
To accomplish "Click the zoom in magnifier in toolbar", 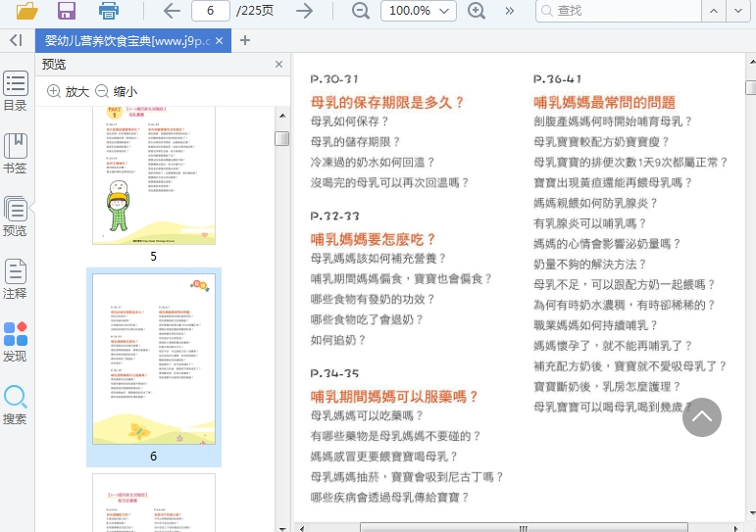I will pyautogui.click(x=477, y=11).
